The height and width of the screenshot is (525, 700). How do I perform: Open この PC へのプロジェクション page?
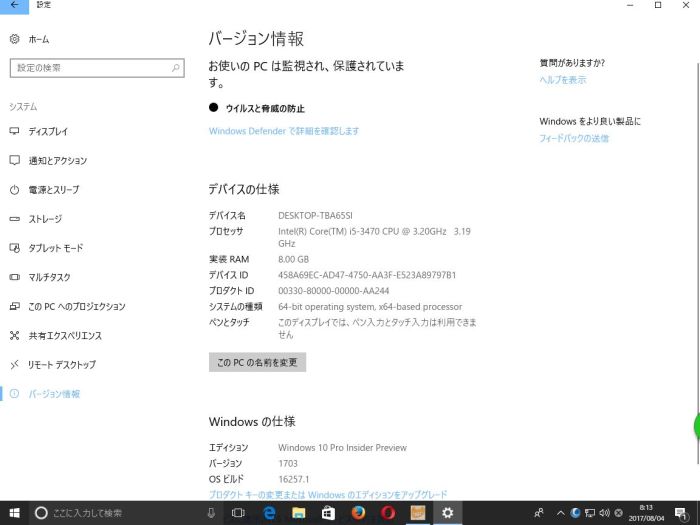pos(72,306)
